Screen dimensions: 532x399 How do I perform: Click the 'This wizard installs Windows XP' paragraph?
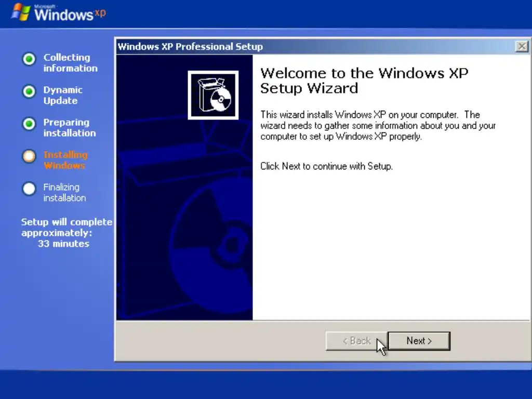pyautogui.click(x=378, y=126)
